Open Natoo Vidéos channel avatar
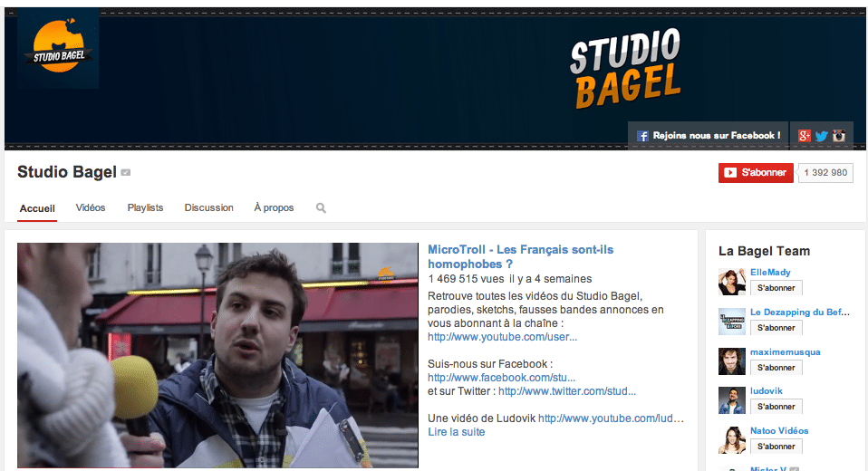 pyautogui.click(x=731, y=439)
